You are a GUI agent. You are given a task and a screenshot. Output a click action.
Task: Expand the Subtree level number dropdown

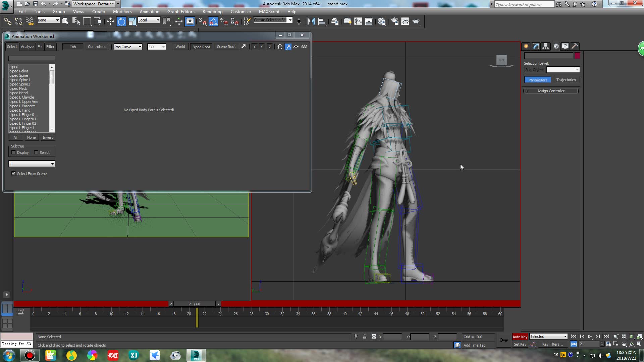click(x=52, y=164)
